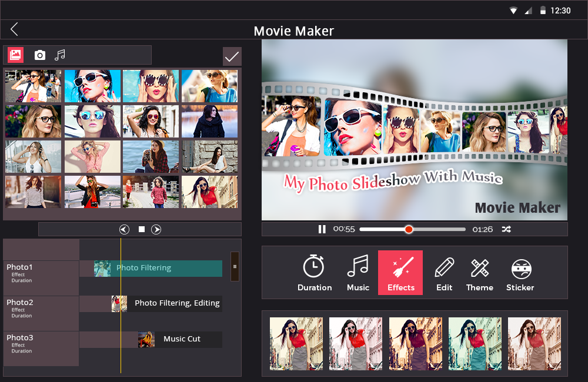
Task: Step timeline backward with left arrow
Action: [124, 229]
